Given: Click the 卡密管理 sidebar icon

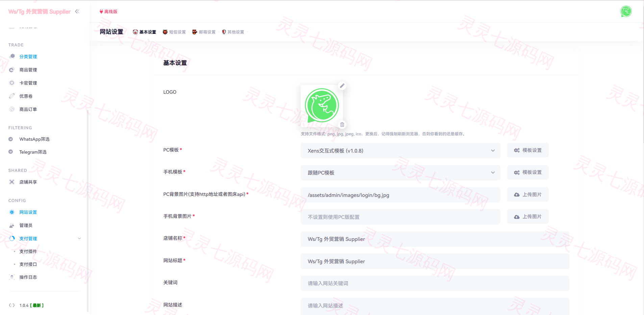Looking at the screenshot, I should (x=12, y=83).
